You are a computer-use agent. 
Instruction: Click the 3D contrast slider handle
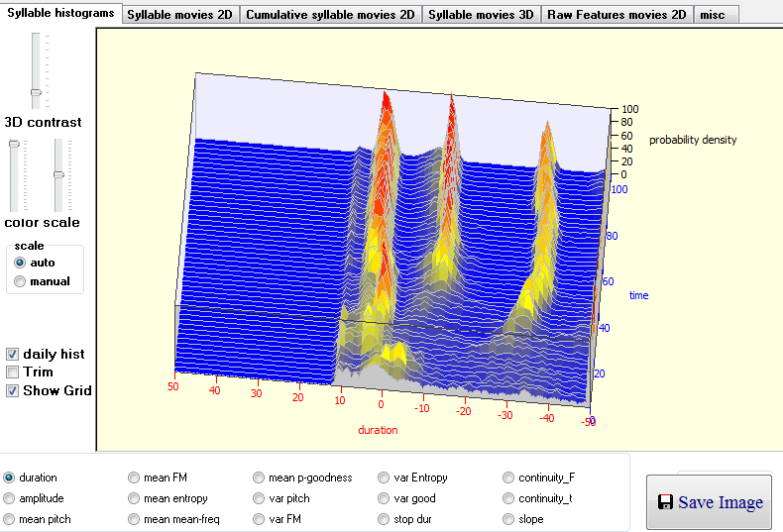[x=36, y=92]
